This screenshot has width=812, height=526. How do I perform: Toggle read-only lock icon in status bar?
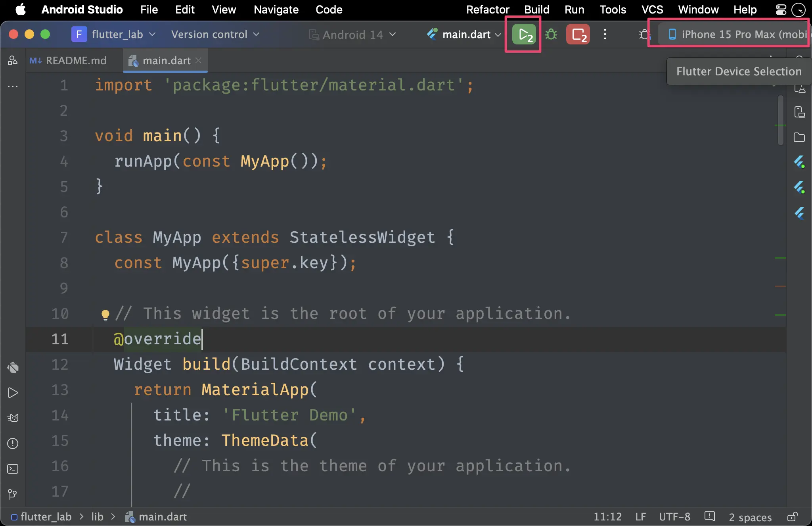792,516
